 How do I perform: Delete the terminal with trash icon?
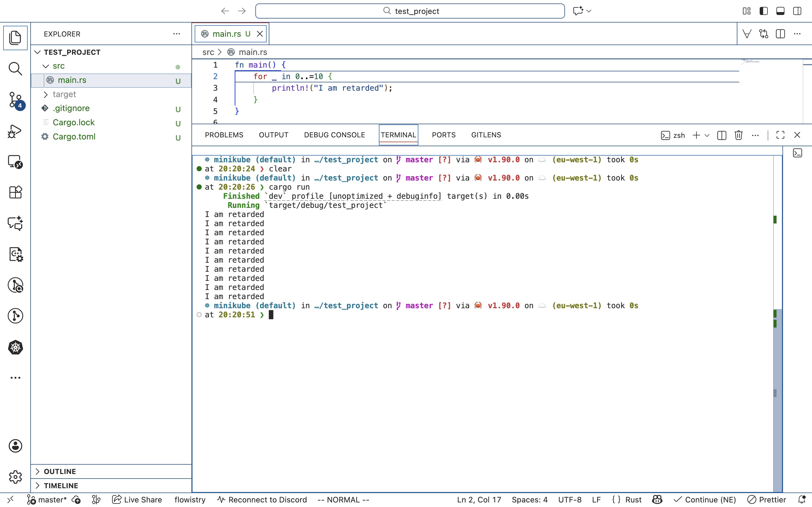738,135
